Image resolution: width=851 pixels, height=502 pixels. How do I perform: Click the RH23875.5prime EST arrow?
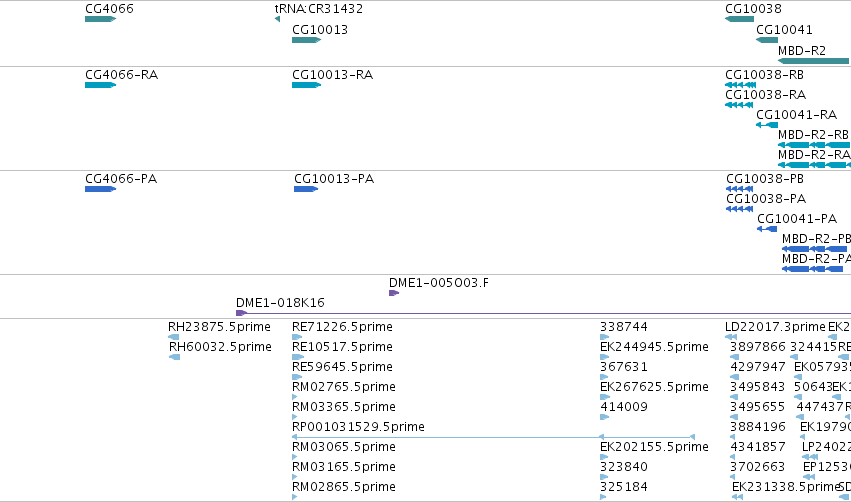click(174, 337)
